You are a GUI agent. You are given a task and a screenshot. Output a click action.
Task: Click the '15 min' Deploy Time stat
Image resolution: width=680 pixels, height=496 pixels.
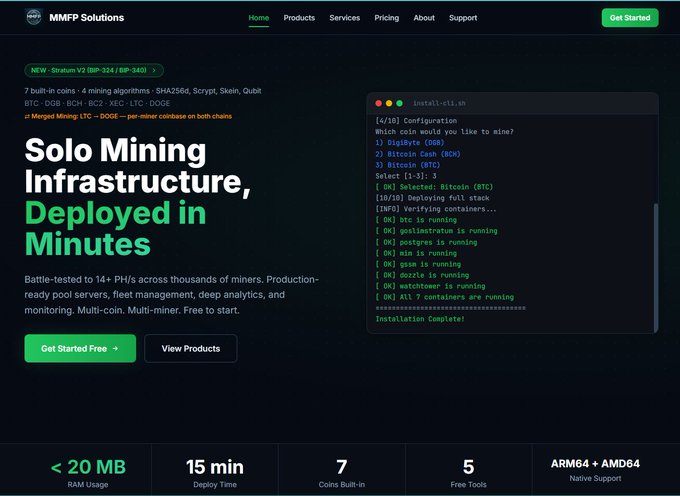coord(215,473)
